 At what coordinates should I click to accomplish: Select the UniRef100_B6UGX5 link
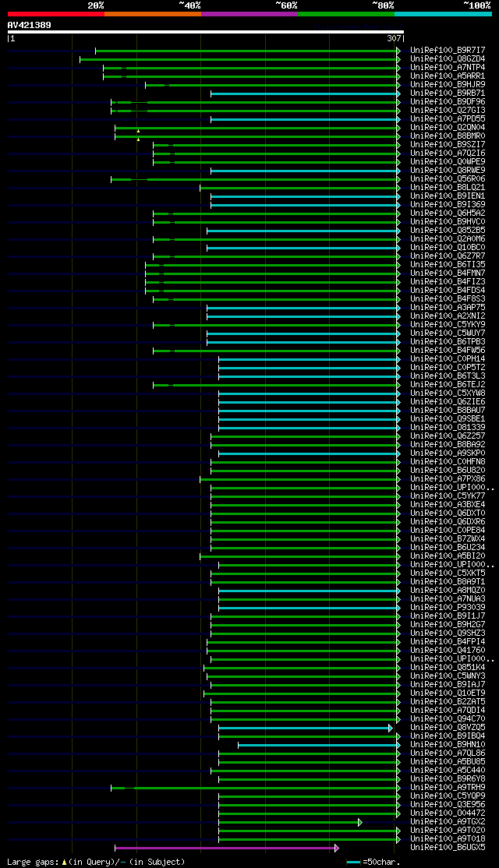[x=448, y=848]
